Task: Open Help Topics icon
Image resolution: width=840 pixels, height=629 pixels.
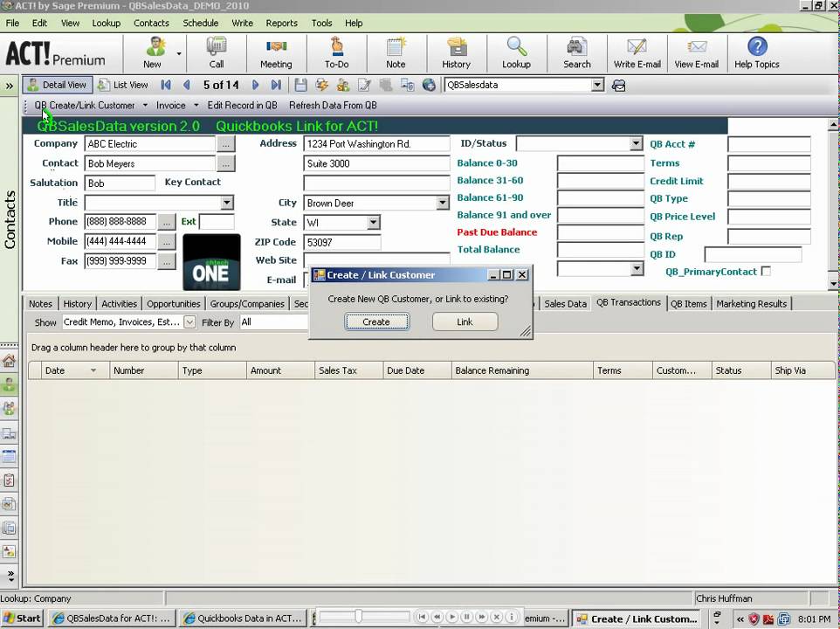Action: point(757,52)
